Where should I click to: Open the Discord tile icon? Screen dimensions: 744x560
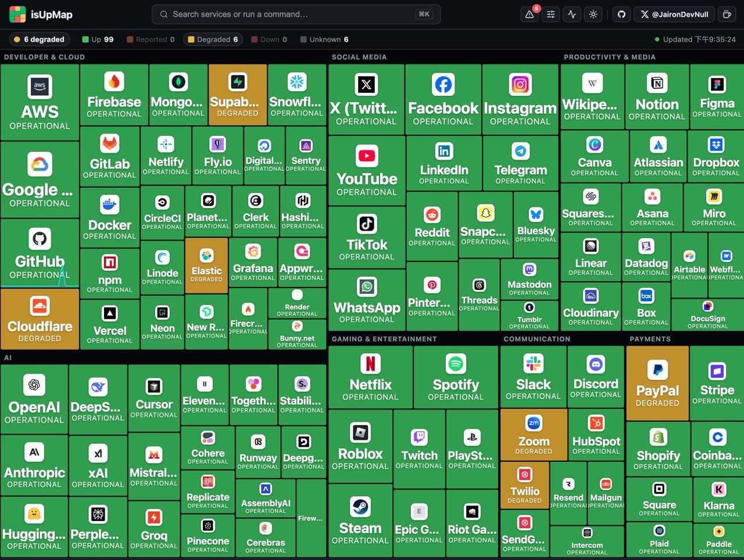(596, 365)
